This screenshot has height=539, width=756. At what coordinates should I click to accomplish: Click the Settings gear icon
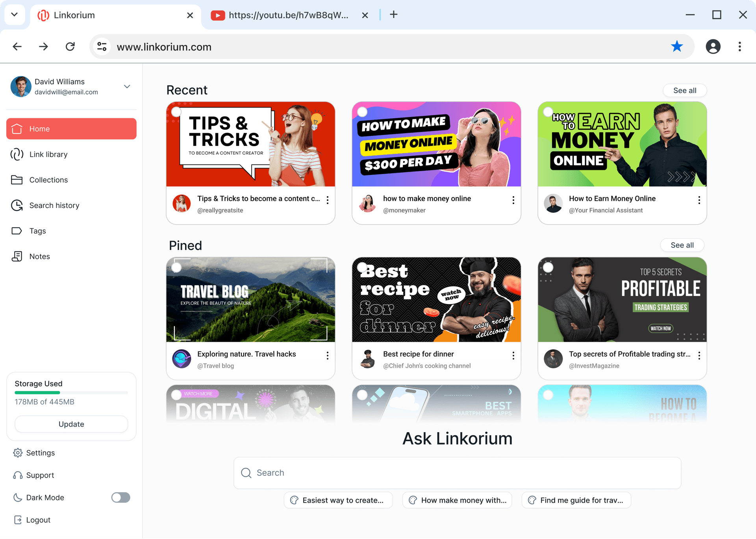tap(18, 453)
